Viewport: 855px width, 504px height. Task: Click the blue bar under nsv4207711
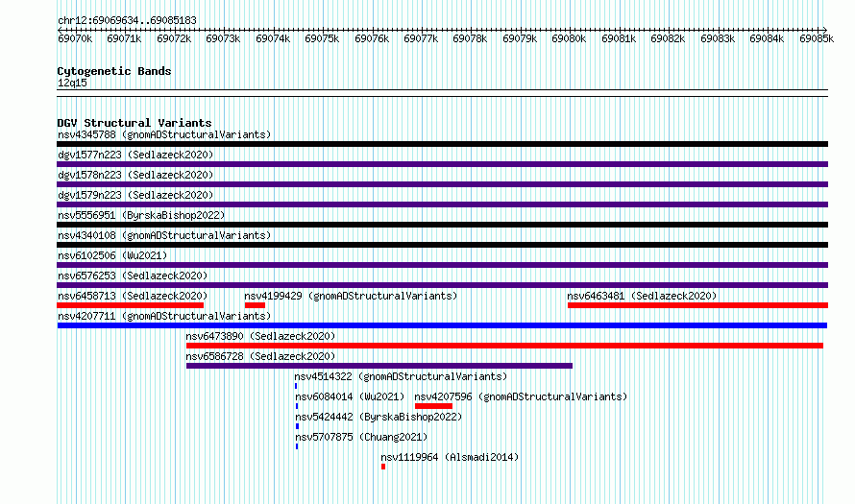tap(442, 325)
